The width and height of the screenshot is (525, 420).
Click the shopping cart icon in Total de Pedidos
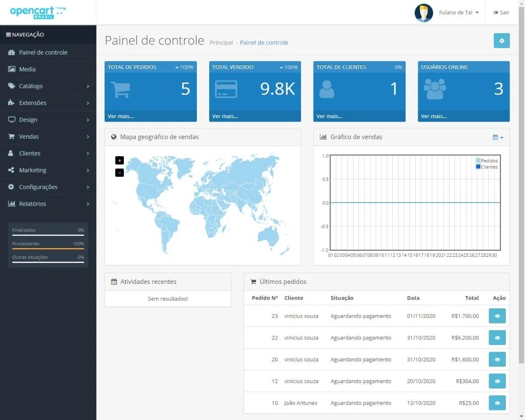pos(120,89)
